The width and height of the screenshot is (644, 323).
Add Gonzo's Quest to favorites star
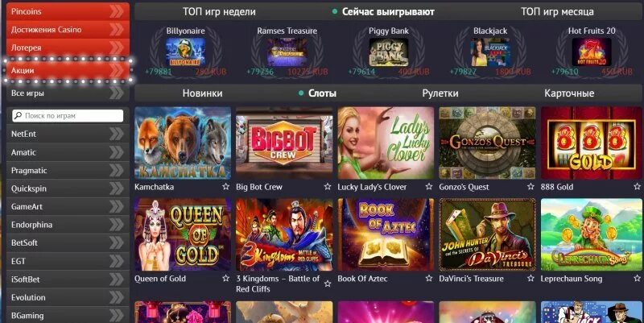coord(530,187)
